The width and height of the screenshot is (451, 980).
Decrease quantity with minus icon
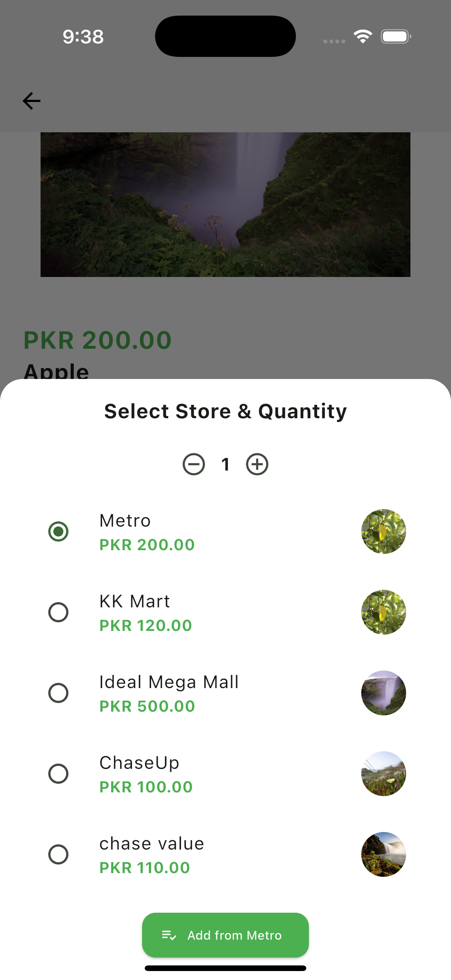click(194, 464)
